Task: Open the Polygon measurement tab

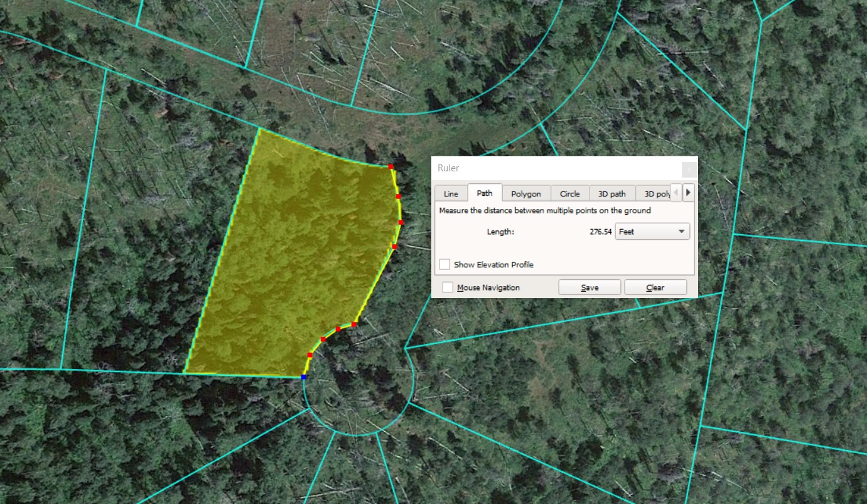Action: click(526, 194)
